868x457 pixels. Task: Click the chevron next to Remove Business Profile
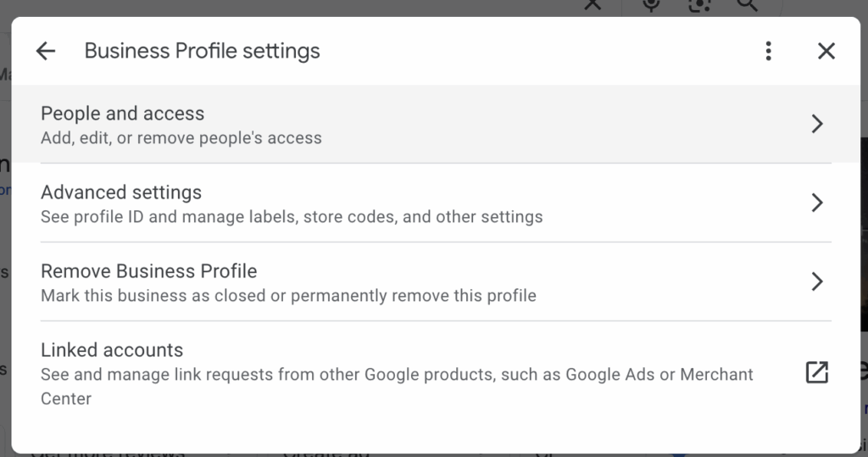[817, 281]
